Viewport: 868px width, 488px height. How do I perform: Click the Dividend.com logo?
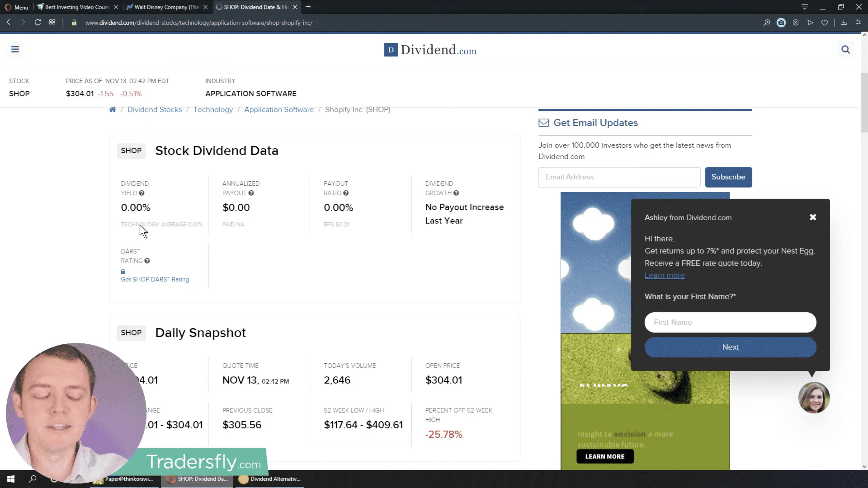[x=430, y=50]
